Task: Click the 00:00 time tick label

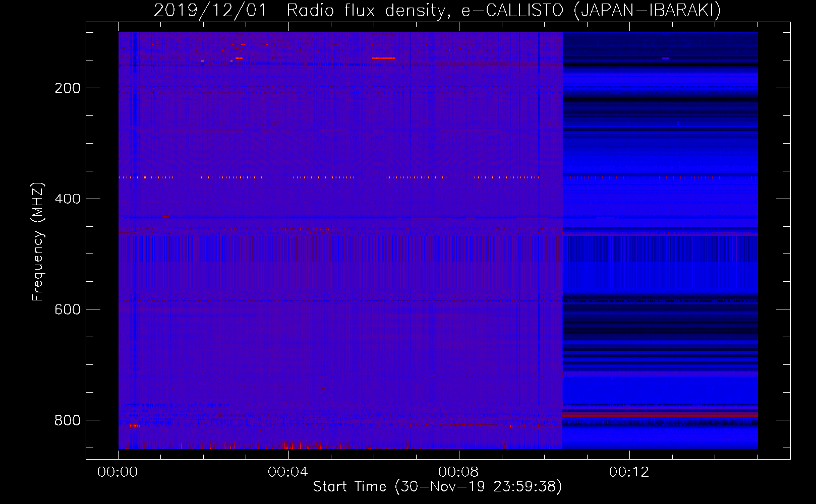Action: (x=118, y=472)
